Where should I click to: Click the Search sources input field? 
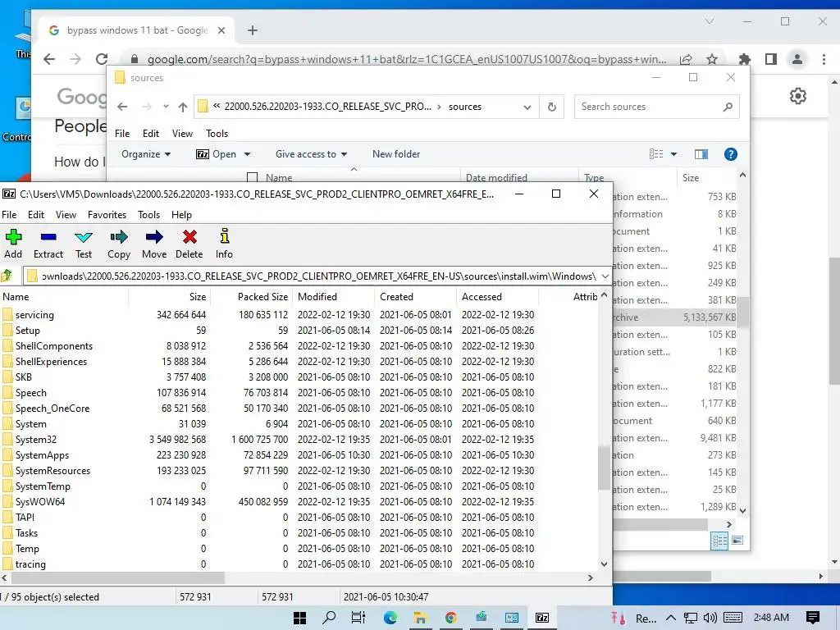pyautogui.click(x=657, y=107)
